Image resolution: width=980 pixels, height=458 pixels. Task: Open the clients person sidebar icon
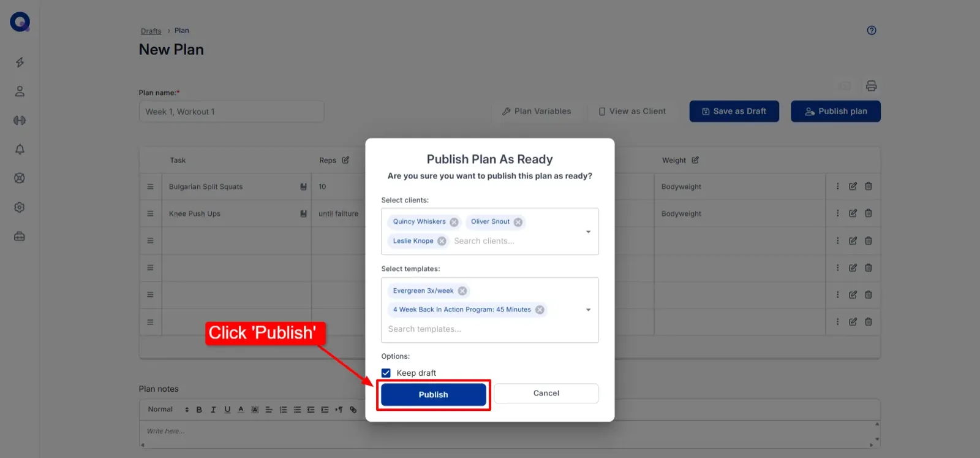pos(20,91)
